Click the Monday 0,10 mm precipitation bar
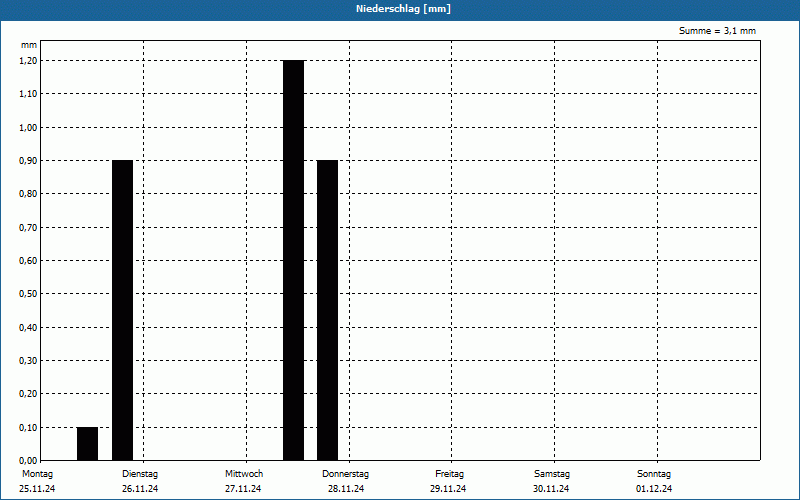The image size is (800, 500). (88, 444)
